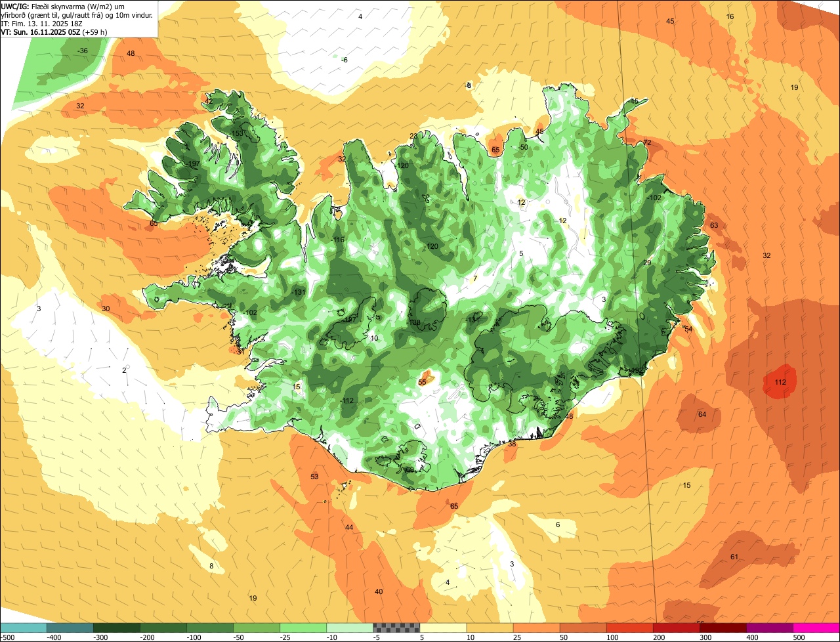Click the map value "31" on the west coast
Viewport: 840px width, 642px height.
coord(241,351)
